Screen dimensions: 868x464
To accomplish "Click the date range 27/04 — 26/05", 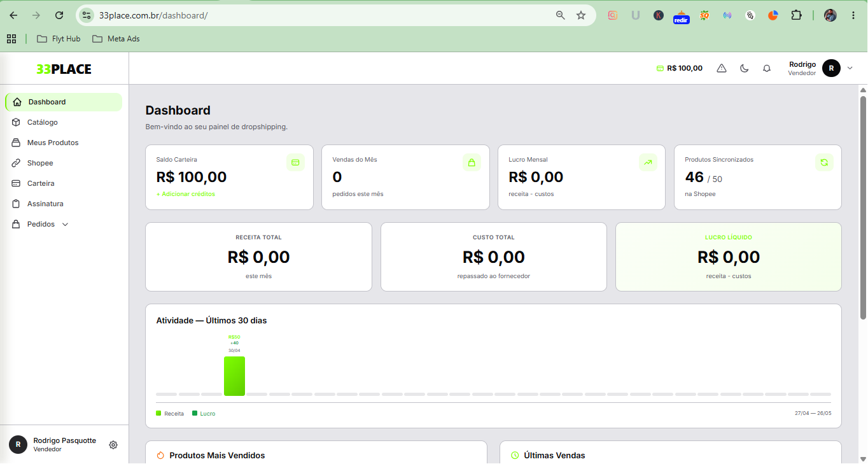I will (x=813, y=414).
